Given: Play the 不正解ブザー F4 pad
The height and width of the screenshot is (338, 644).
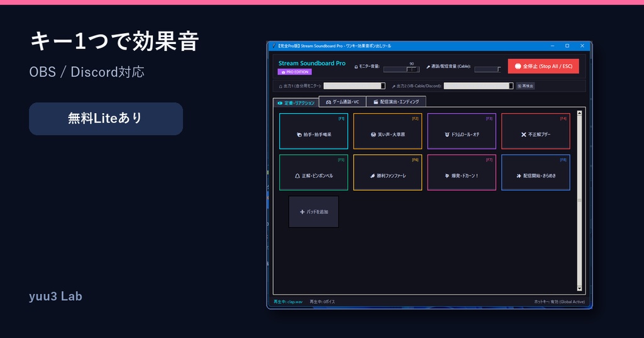Looking at the screenshot, I should coord(536,131).
